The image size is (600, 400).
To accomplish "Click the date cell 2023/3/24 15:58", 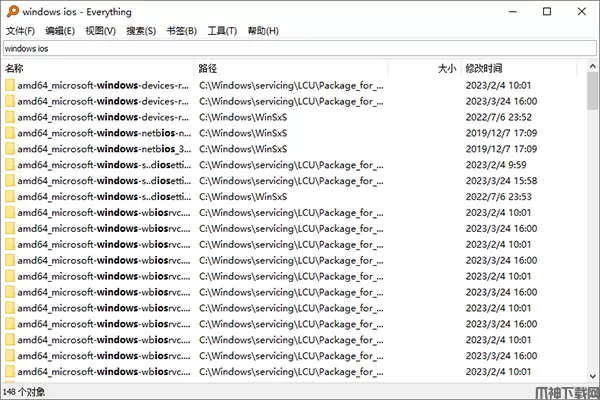I will (x=501, y=180).
